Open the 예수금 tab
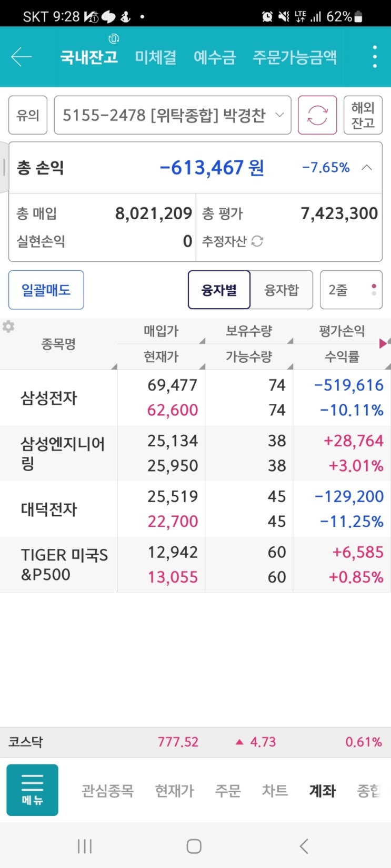Image resolution: width=391 pixels, height=868 pixels. pos(214,57)
